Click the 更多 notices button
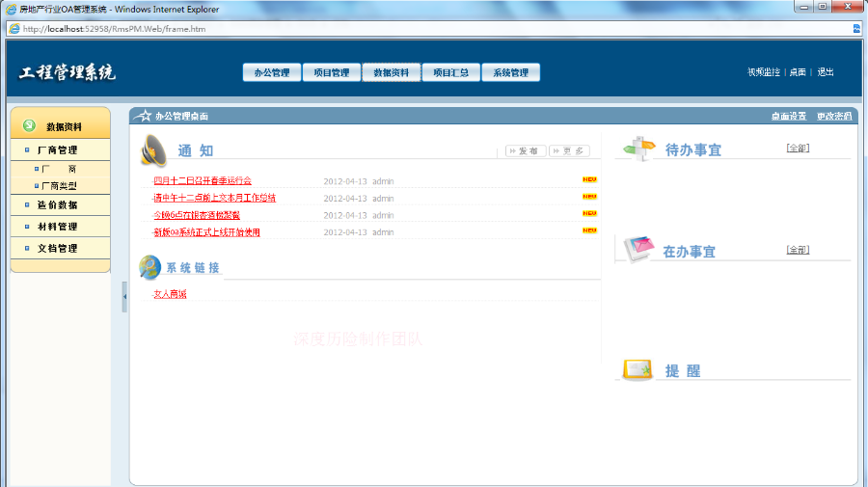 point(569,150)
